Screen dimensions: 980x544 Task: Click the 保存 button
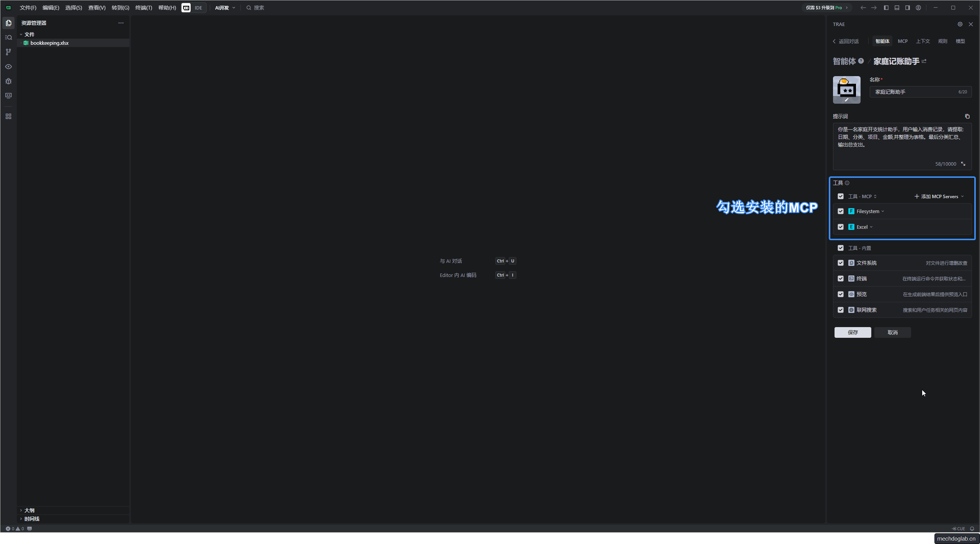click(852, 332)
